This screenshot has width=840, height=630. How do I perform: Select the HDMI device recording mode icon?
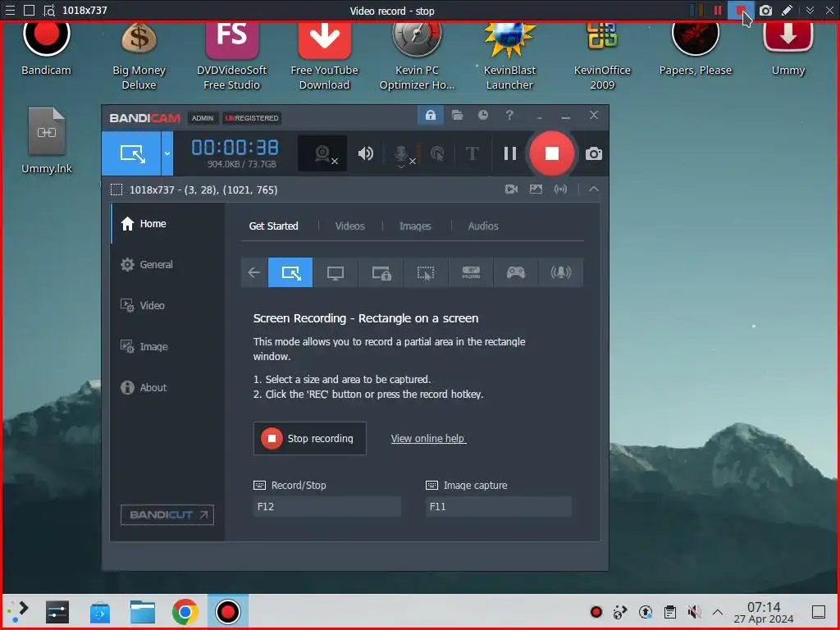471,272
